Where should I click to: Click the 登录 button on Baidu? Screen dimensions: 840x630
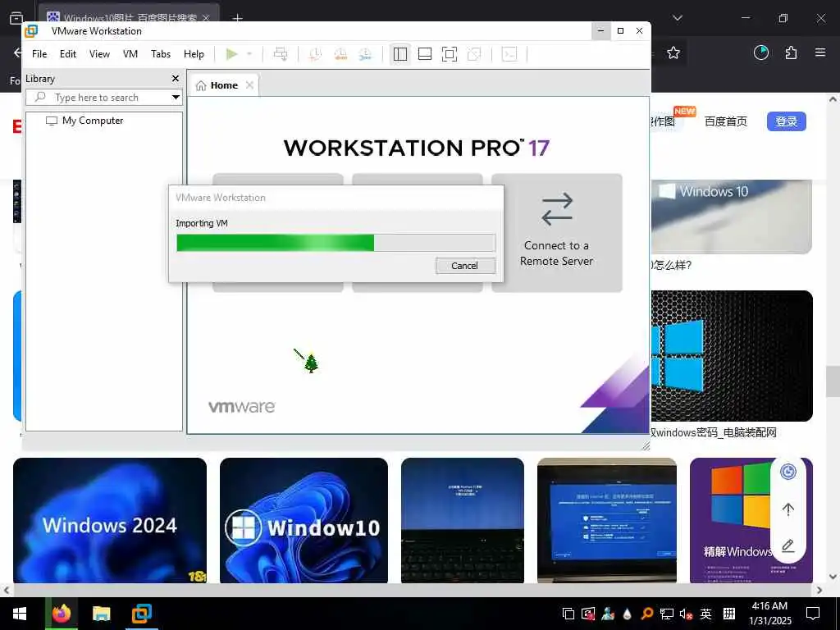(786, 121)
